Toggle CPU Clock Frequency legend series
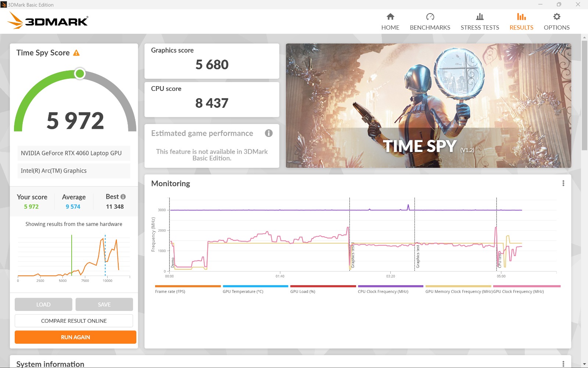588x368 pixels. click(x=383, y=291)
